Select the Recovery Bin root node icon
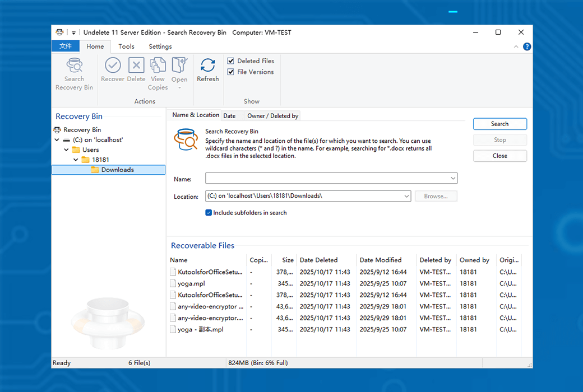Image resolution: width=583 pixels, height=392 pixels. point(58,129)
